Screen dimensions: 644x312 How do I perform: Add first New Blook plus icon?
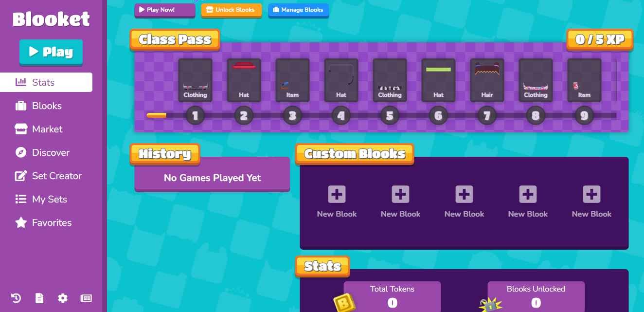pos(337,194)
